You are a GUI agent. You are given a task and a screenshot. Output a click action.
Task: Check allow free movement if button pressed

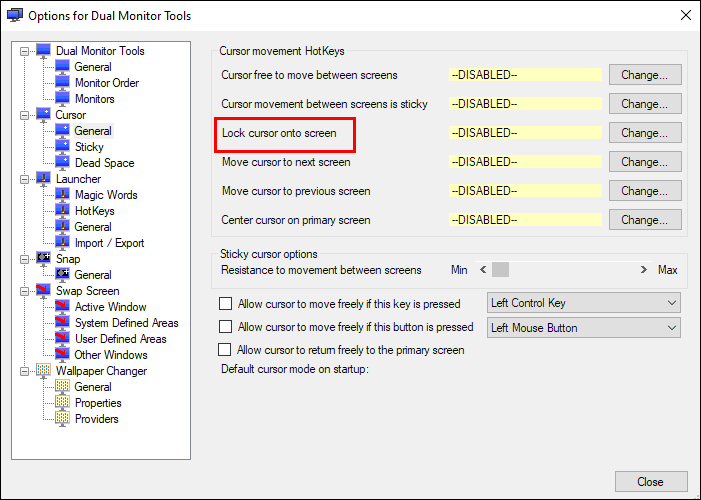pyautogui.click(x=225, y=327)
